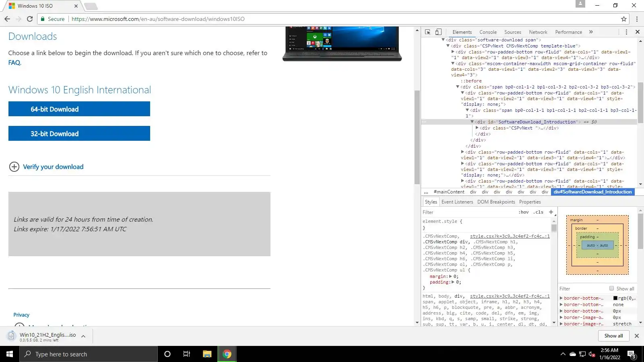Open File Explorer from the taskbar
This screenshot has height=362, width=644.
(207, 354)
